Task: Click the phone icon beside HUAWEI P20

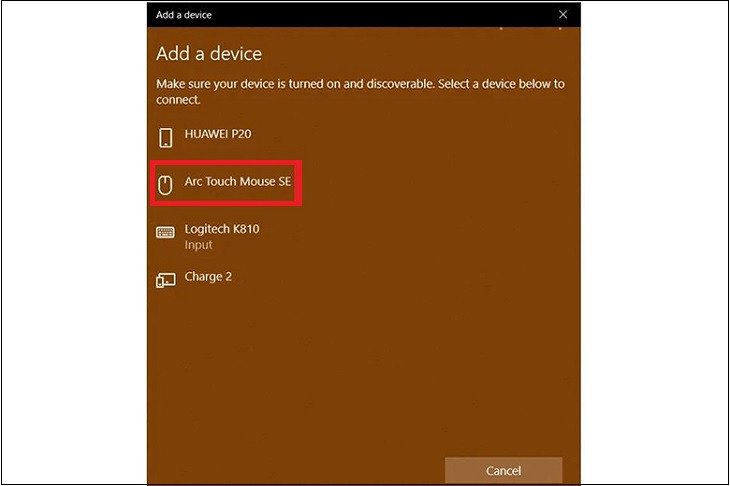Action: 166,137
